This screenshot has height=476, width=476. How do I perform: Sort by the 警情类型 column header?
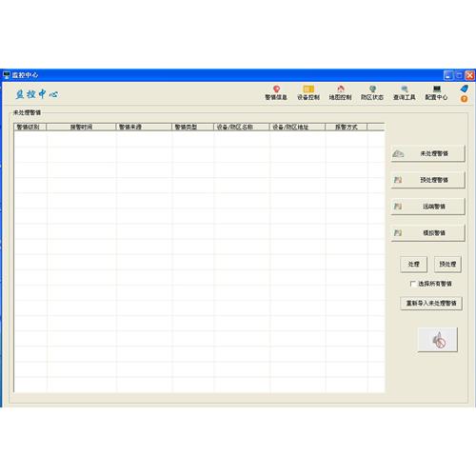(192, 127)
